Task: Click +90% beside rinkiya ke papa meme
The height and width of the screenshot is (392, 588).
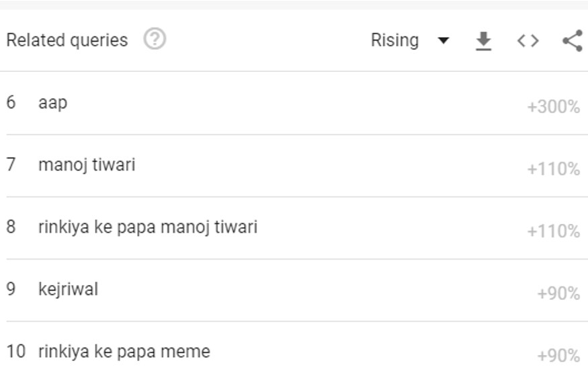Action: [x=558, y=356]
